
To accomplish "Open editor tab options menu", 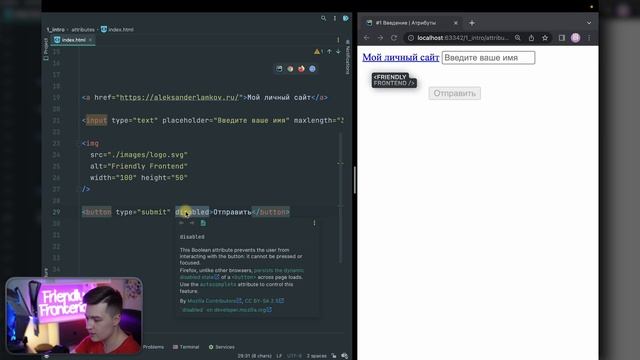I will (x=338, y=40).
